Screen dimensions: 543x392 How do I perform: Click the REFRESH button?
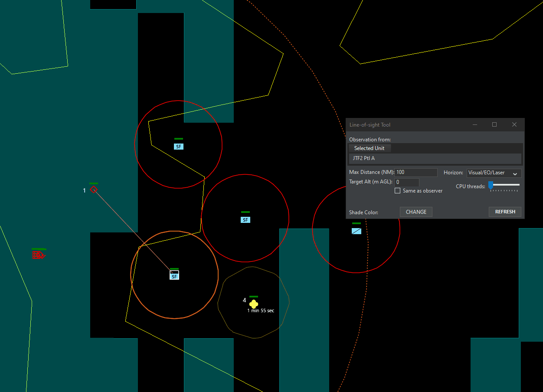505,212
